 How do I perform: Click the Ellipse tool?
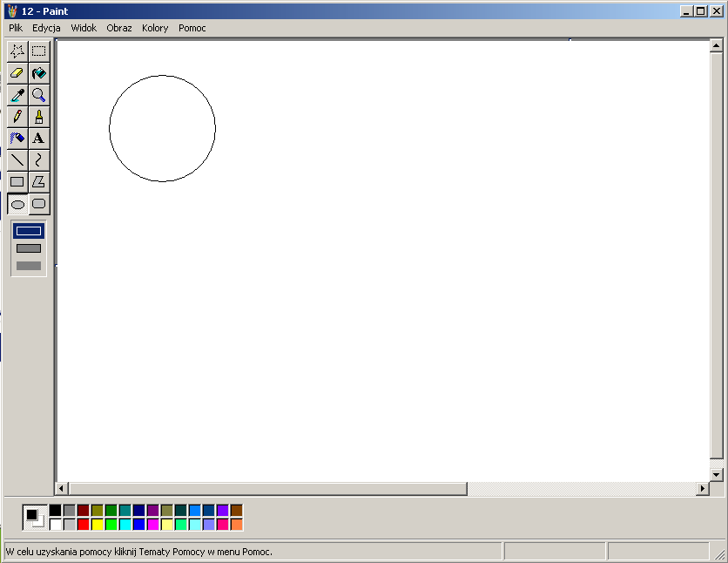click(x=17, y=204)
